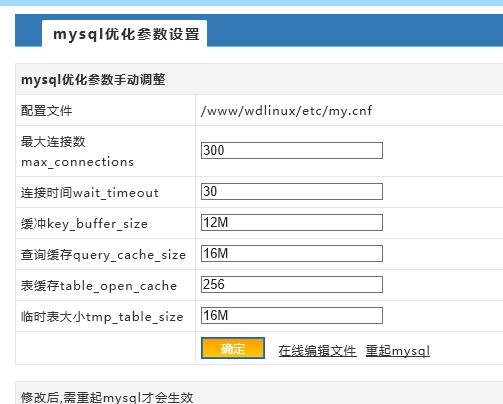Screen dimensions: 503x404
Task: Click the 缓冲key_buffer_size label
Action: (84, 223)
